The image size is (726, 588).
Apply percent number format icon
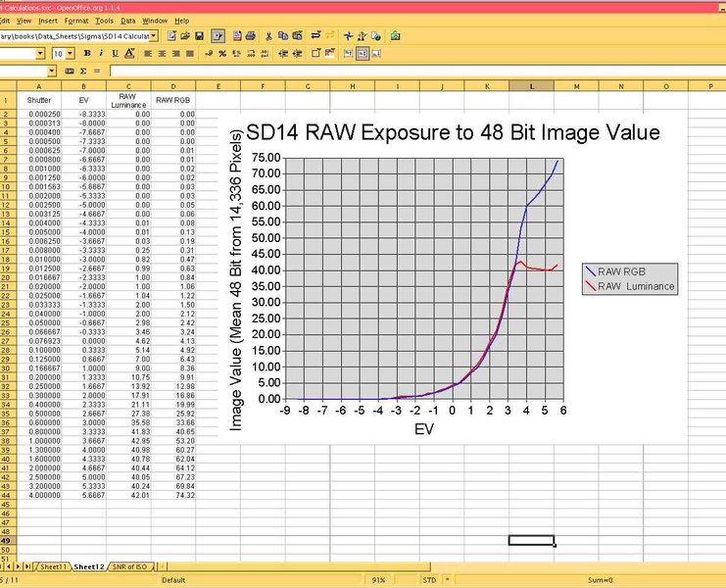point(222,53)
